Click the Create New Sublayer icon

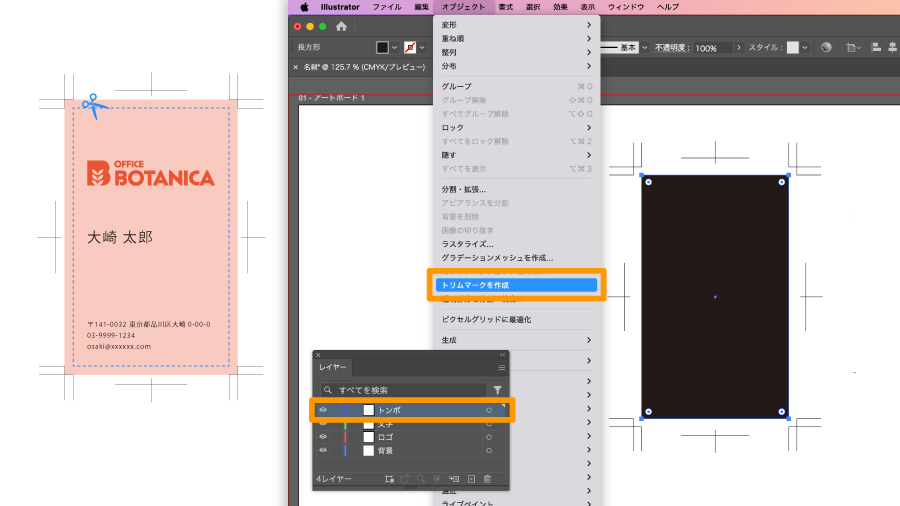454,479
